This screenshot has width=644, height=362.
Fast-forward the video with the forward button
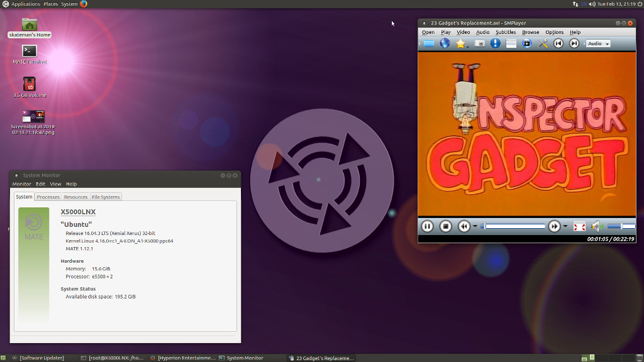tap(554, 226)
